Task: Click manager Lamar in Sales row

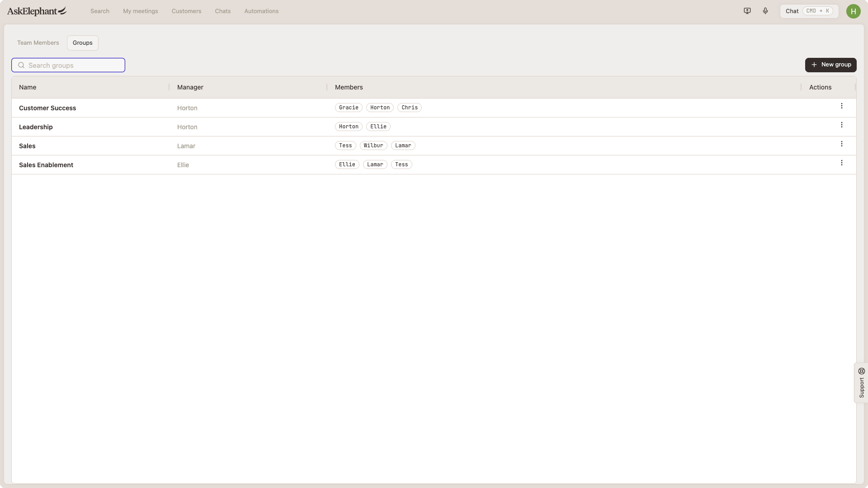Action: (186, 146)
